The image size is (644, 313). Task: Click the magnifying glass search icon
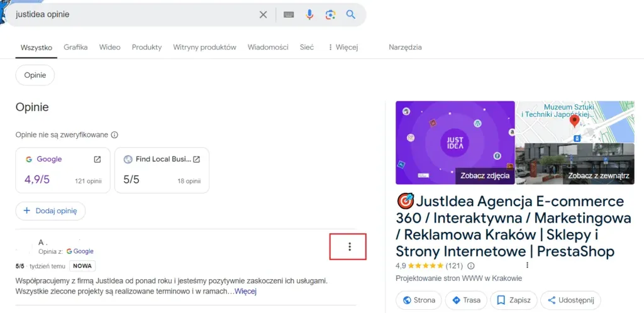[350, 14]
